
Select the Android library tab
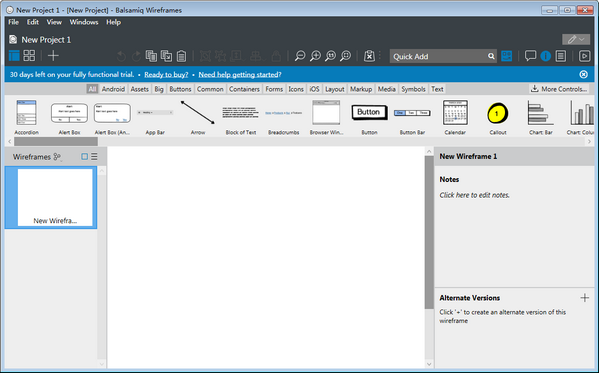click(x=113, y=89)
